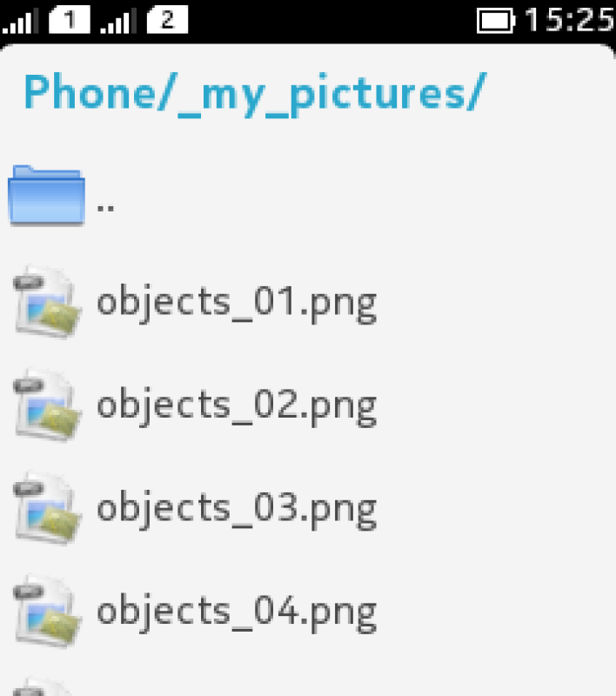Tap the SIM card 1 badge
This screenshot has width=616, height=696.
click(70, 19)
